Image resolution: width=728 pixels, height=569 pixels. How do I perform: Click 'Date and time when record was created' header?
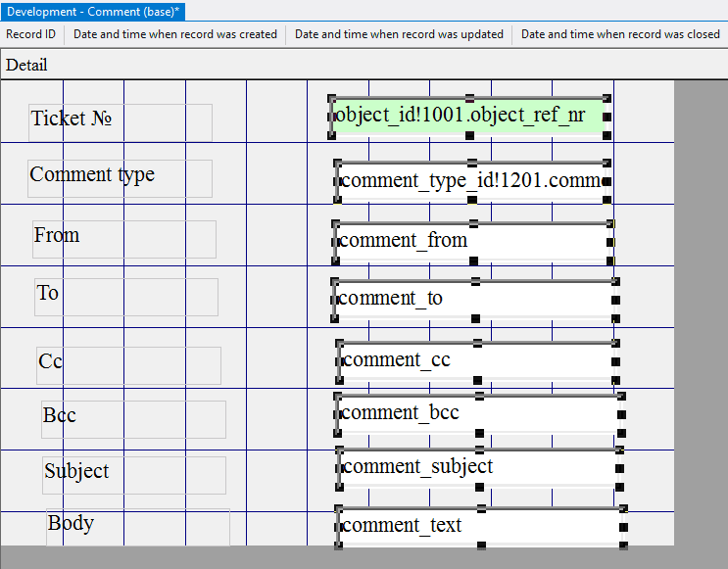coord(175,34)
